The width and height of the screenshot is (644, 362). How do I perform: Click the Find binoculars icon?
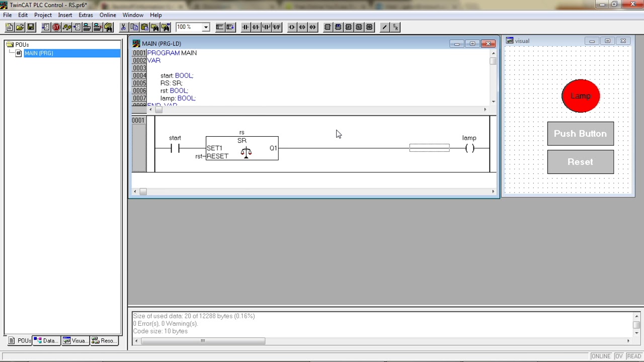[x=155, y=27]
